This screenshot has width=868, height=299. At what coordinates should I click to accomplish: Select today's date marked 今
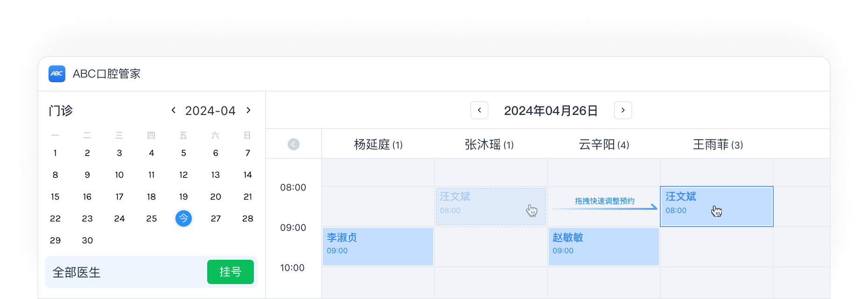click(183, 218)
